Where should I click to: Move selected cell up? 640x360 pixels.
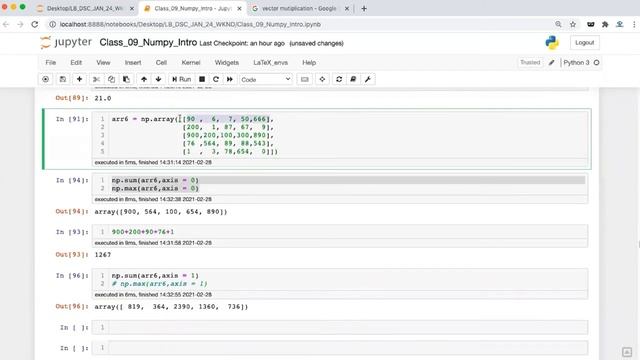point(144,79)
